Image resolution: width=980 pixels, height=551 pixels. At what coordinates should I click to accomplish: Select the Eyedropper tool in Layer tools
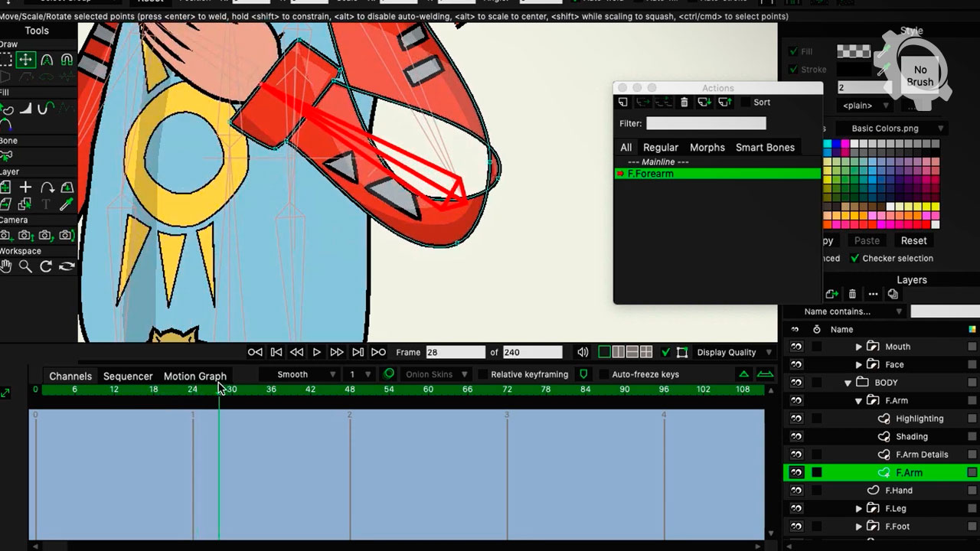click(67, 204)
